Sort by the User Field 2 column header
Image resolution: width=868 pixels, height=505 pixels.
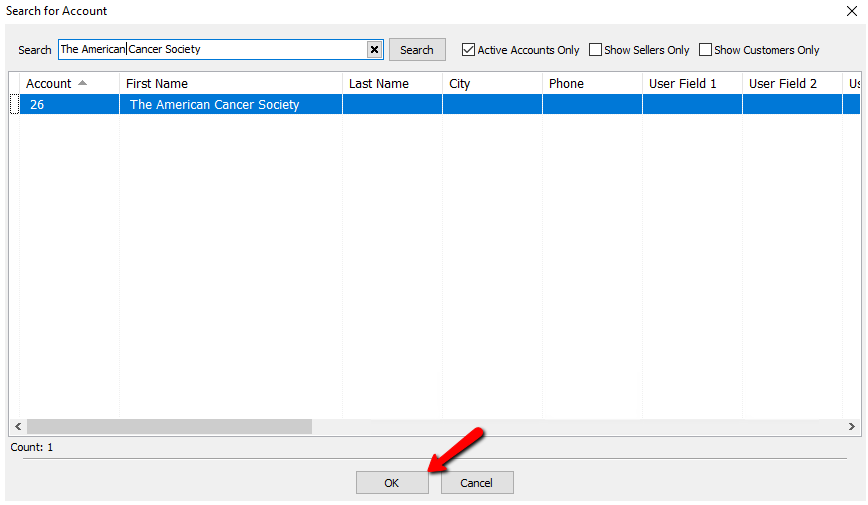(x=793, y=84)
